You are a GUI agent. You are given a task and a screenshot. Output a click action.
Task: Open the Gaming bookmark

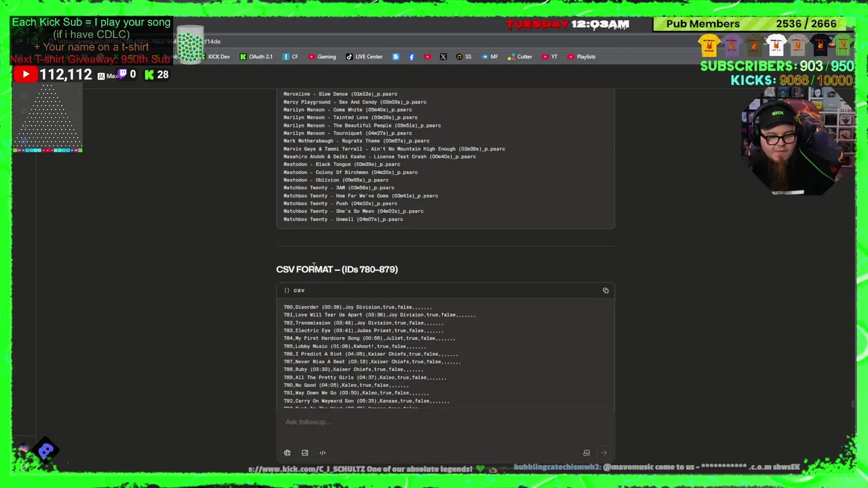(322, 57)
